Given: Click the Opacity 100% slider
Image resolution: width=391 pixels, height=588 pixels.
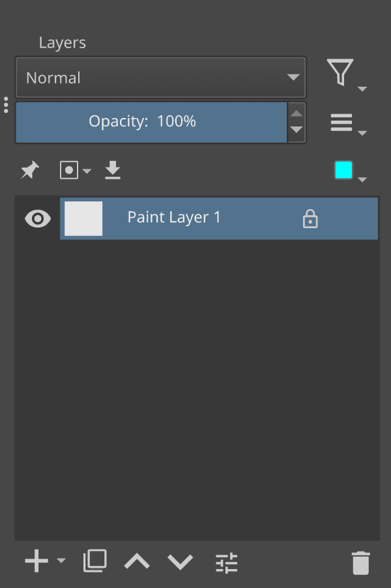Looking at the screenshot, I should (151, 122).
